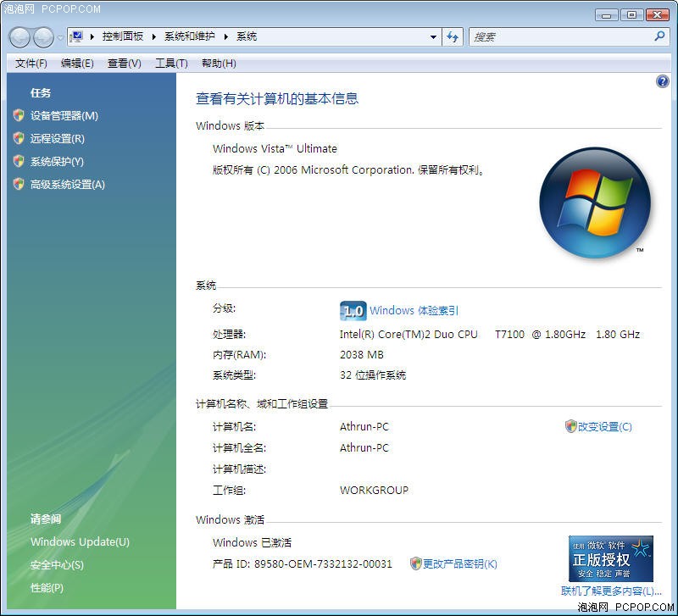The image size is (678, 616).
Task: Click the Forward navigation arrow button
Action: tap(44, 37)
